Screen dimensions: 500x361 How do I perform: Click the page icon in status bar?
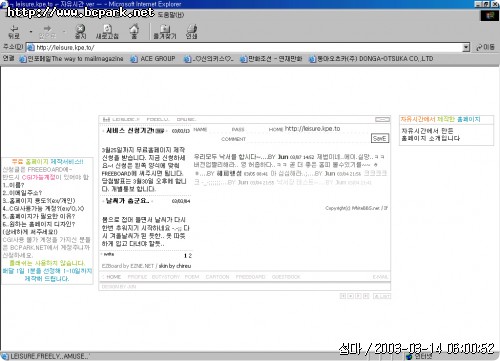click(x=5, y=356)
